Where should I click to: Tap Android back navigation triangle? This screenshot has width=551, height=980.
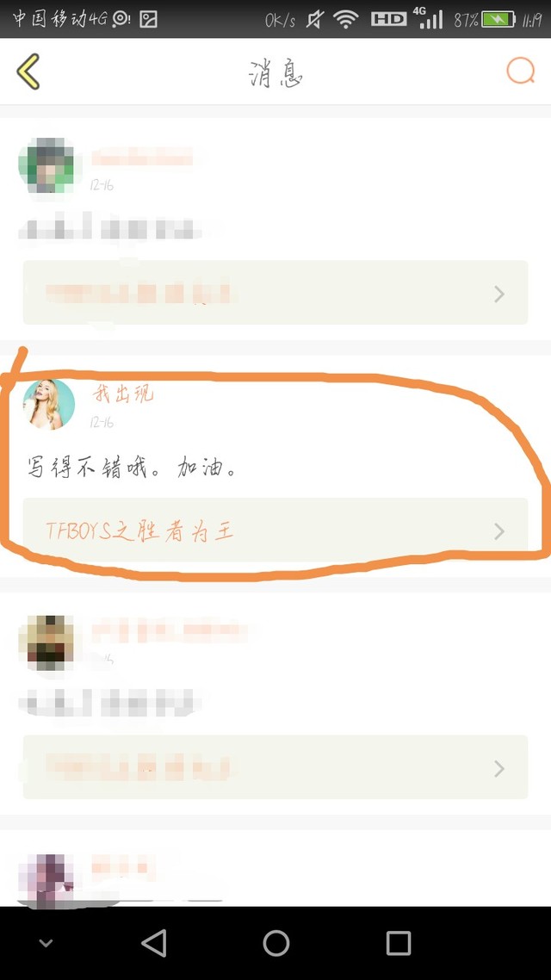click(x=154, y=942)
